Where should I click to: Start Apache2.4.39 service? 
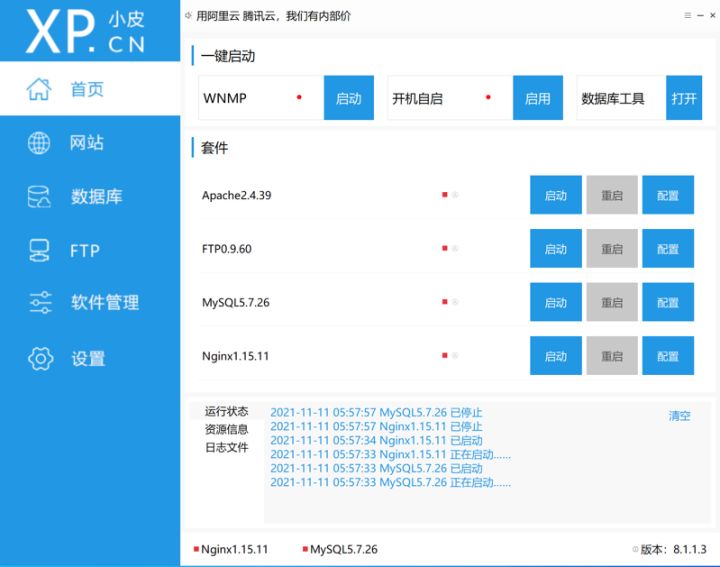coord(555,196)
